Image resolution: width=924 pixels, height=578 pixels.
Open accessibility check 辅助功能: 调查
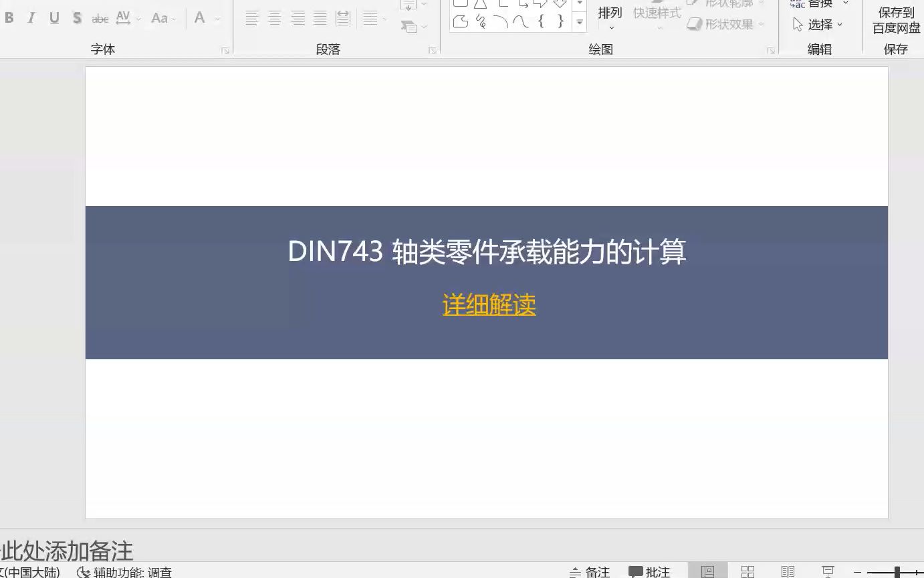click(125, 572)
